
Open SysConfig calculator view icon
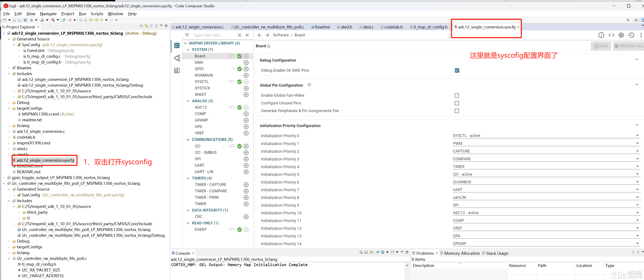(x=177, y=71)
